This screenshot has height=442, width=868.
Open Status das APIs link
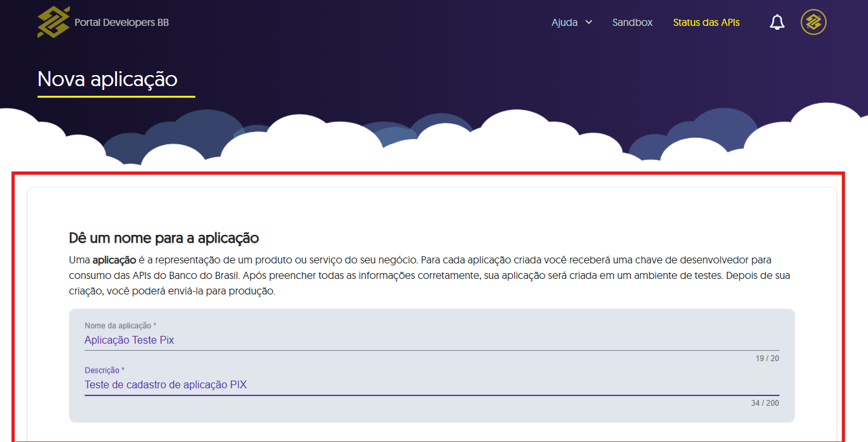pyautogui.click(x=706, y=23)
